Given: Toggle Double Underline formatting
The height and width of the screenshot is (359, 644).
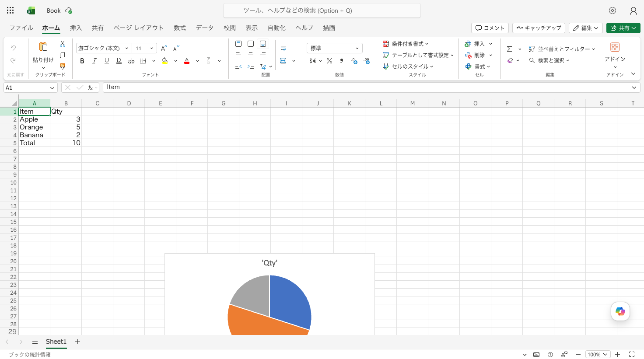Looking at the screenshot, I should pyautogui.click(x=119, y=61).
